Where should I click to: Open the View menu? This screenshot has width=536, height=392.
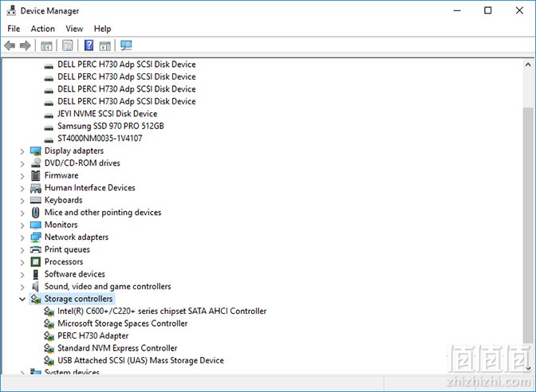(74, 29)
